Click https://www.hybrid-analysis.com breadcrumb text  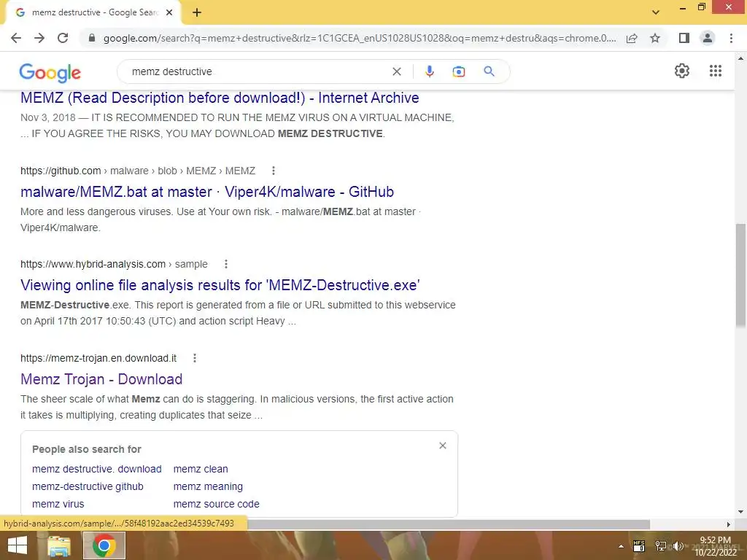pos(93,264)
